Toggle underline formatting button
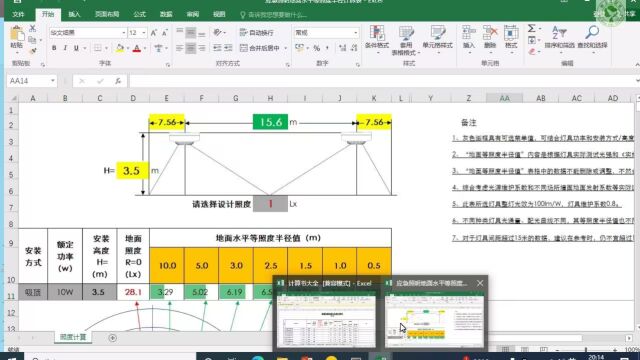This screenshot has width=640, height=360. coord(76,48)
